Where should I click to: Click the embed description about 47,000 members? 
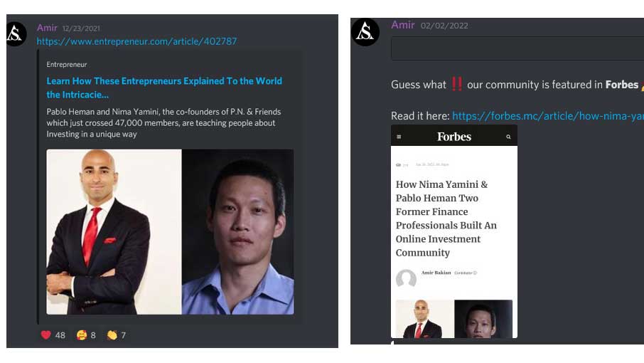click(x=164, y=123)
